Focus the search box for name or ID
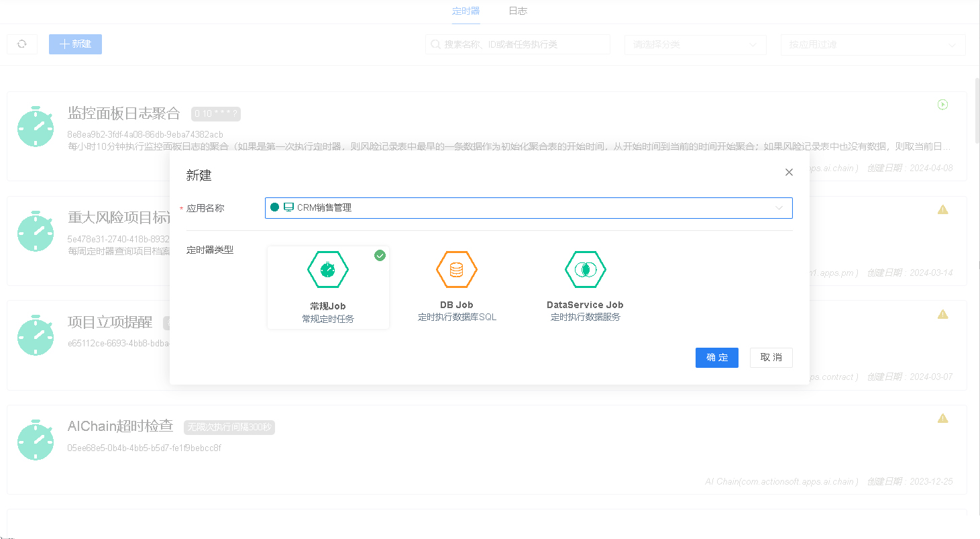Image resolution: width=980 pixels, height=539 pixels. pos(518,45)
